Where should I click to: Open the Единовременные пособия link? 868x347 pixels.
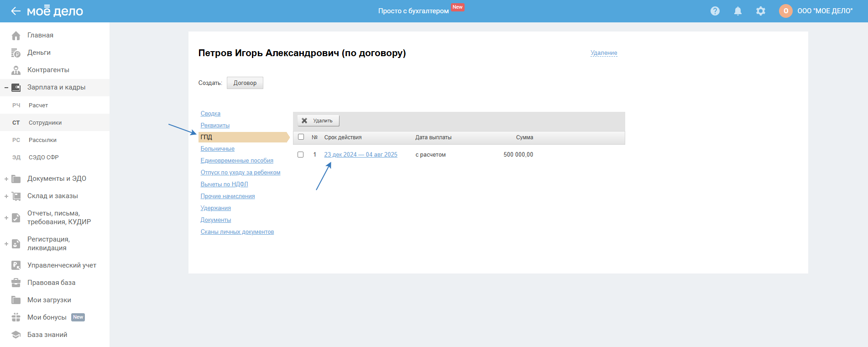click(237, 161)
